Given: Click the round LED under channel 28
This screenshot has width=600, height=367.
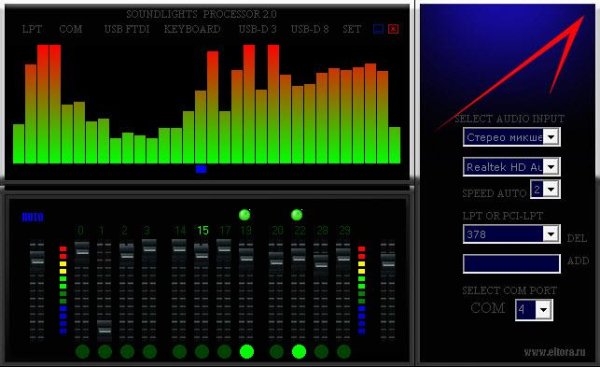Looking at the screenshot, I should 321,351.
